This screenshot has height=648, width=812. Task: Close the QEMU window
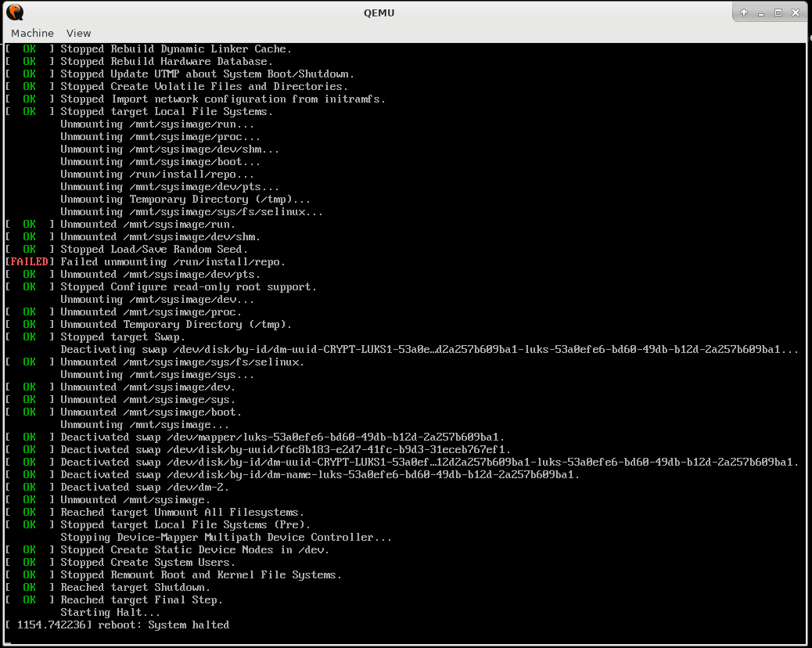(796, 13)
